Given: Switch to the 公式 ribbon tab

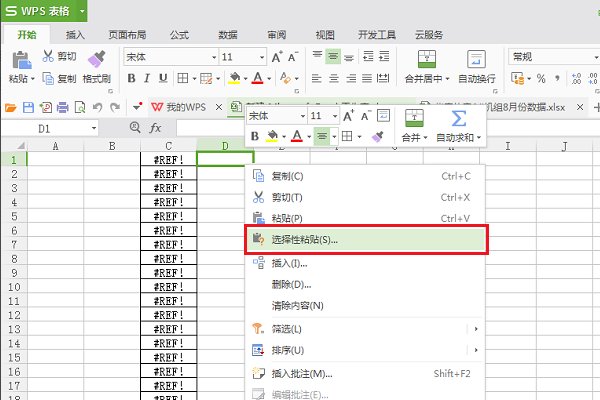Looking at the screenshot, I should tap(179, 35).
